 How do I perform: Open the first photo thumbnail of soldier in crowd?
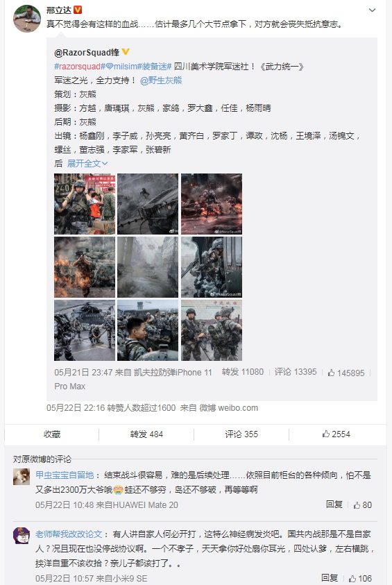[x=85, y=204]
